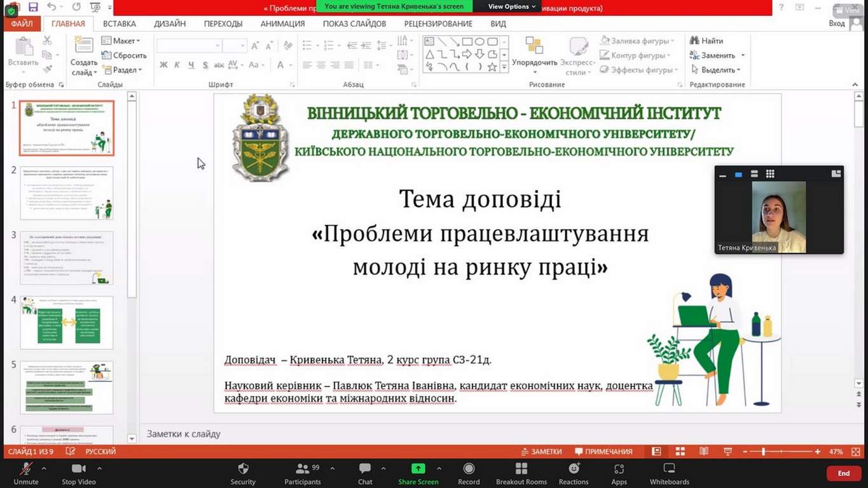The width and height of the screenshot is (868, 488).
Task: Start recording with the Record button
Action: click(x=469, y=469)
